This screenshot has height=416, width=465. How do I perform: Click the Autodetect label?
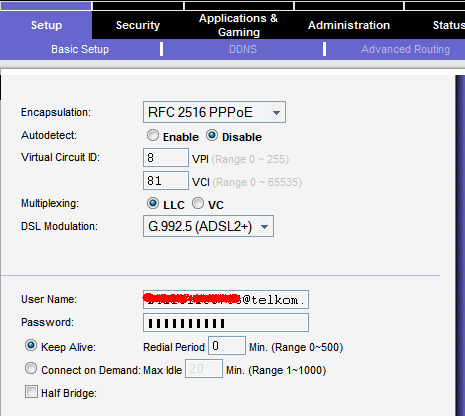click(x=49, y=135)
